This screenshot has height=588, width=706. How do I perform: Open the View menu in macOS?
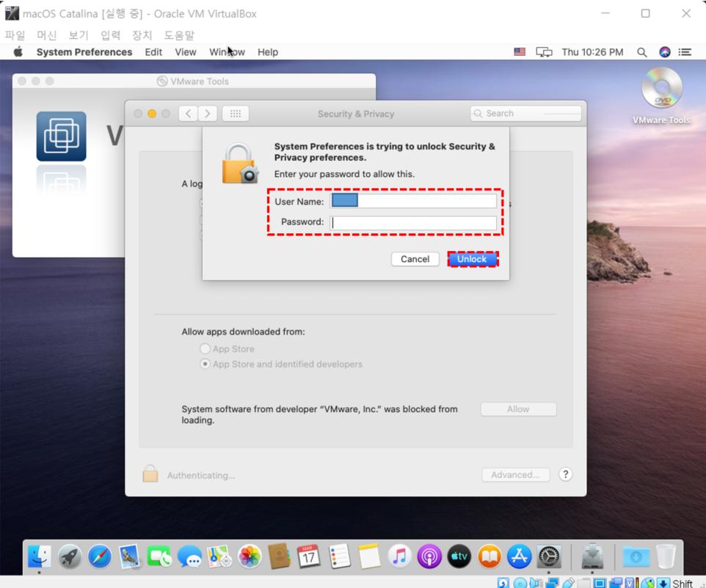tap(186, 52)
